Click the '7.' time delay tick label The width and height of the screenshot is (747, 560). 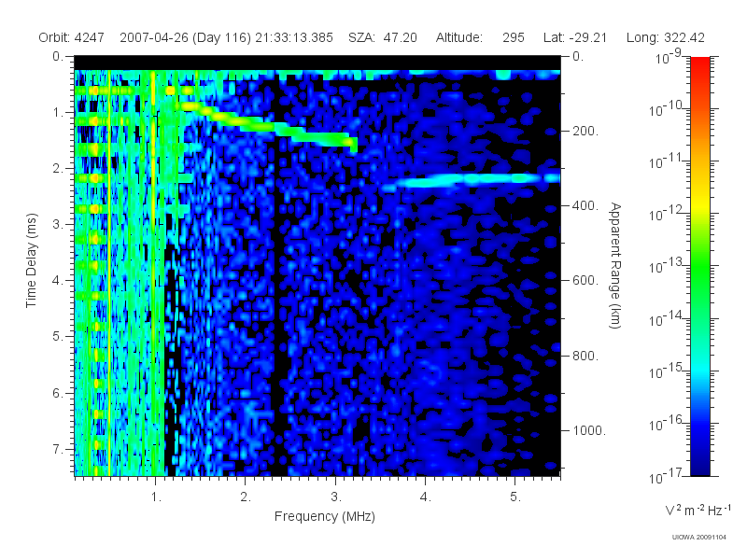point(58,449)
